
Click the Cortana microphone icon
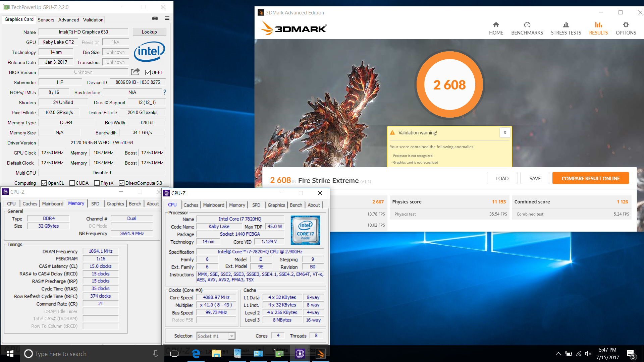156,354
